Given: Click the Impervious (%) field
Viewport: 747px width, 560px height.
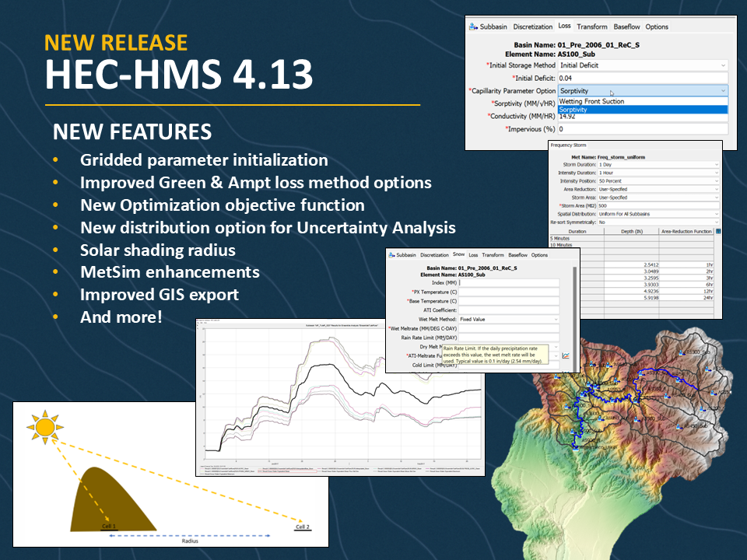Looking at the screenshot, I should click(x=644, y=129).
